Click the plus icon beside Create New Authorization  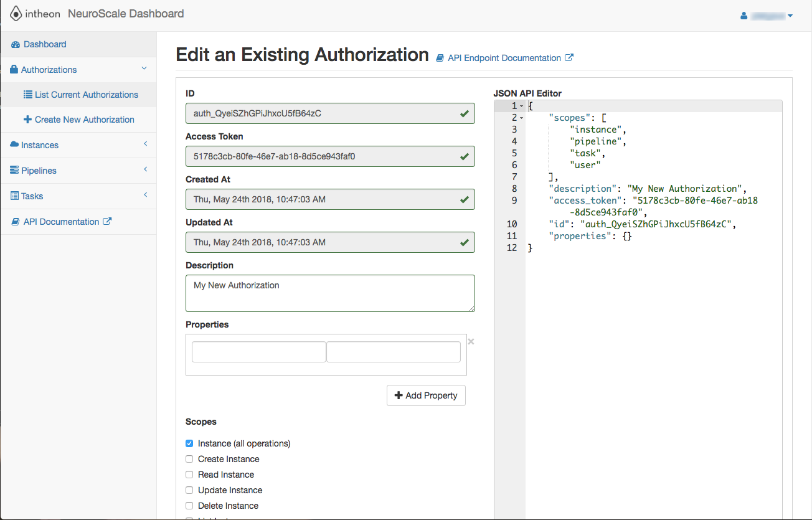coord(27,120)
